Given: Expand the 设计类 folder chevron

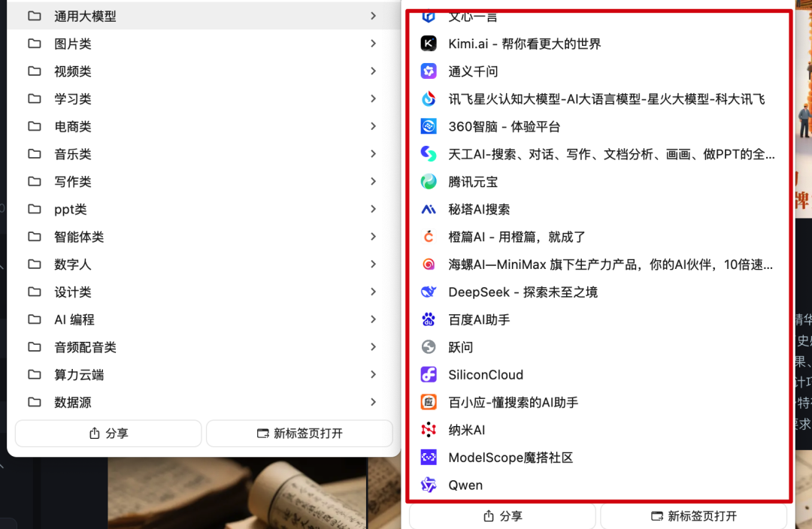Looking at the screenshot, I should tap(374, 292).
